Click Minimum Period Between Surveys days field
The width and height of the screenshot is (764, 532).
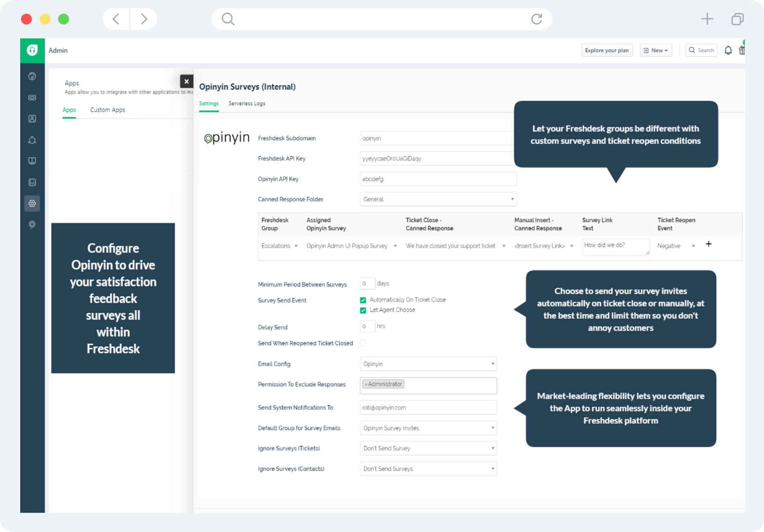[367, 284]
